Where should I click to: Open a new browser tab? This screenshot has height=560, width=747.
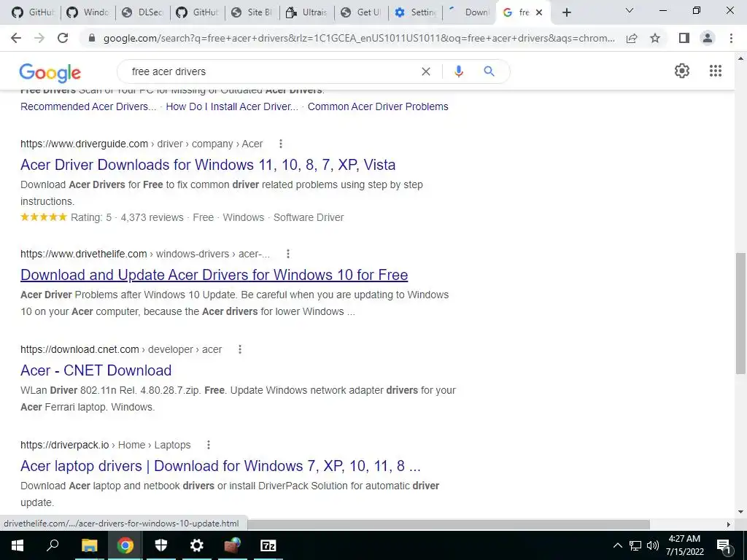[566, 12]
